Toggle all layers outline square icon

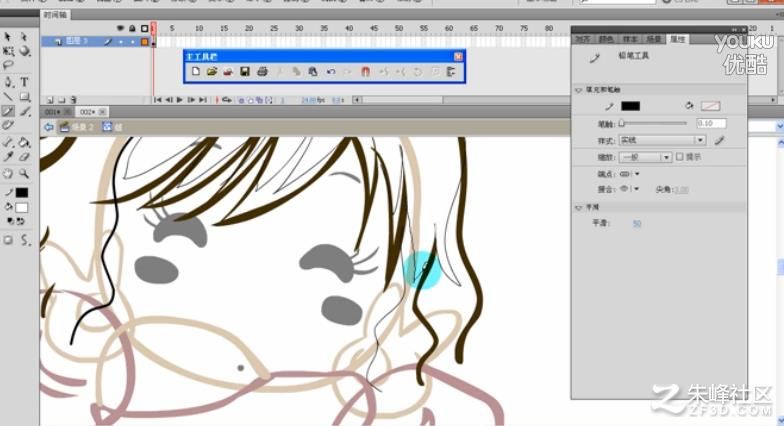144,28
